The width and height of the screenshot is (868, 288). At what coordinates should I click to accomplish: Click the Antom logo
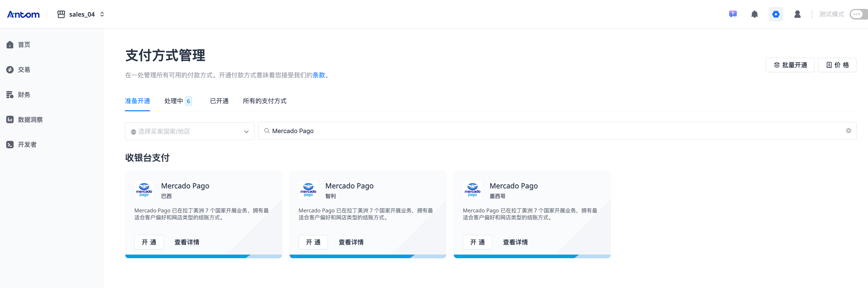click(23, 14)
